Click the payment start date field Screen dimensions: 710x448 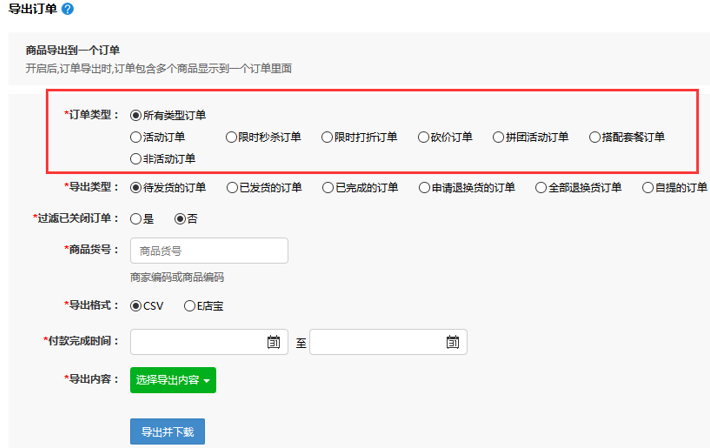click(x=198, y=342)
